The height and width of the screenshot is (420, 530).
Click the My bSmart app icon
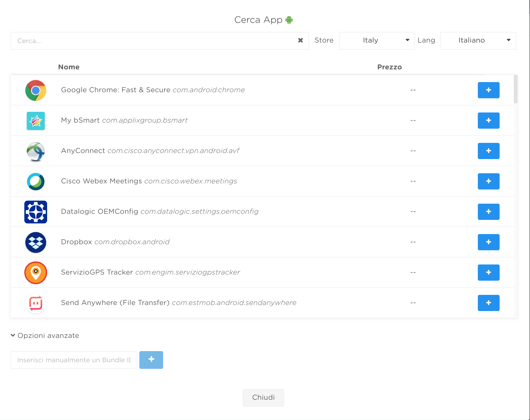(36, 121)
